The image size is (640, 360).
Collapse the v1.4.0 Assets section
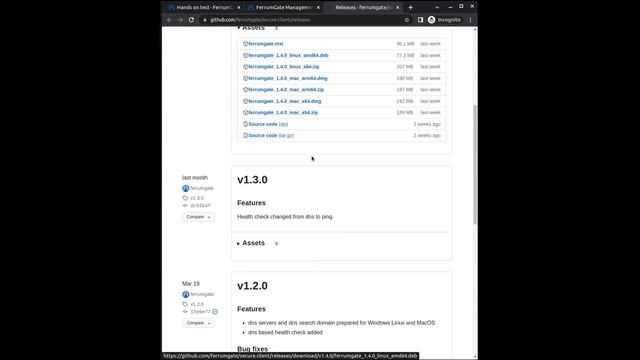coord(251,28)
